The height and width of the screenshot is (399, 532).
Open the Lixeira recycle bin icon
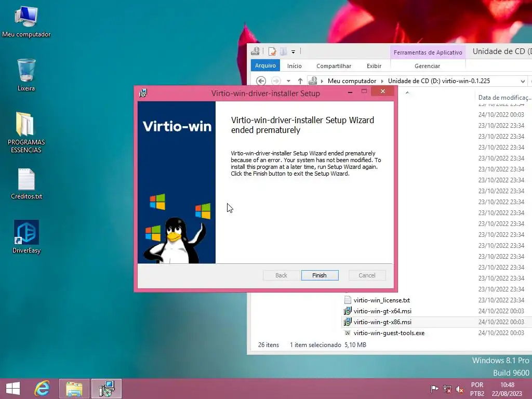[x=26, y=75]
